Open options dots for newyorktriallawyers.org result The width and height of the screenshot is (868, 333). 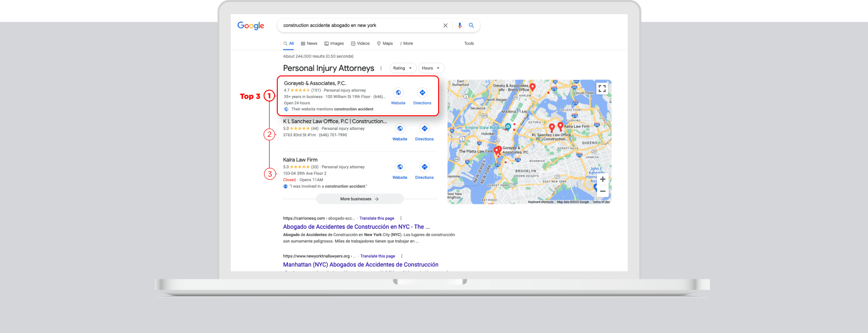coord(402,256)
